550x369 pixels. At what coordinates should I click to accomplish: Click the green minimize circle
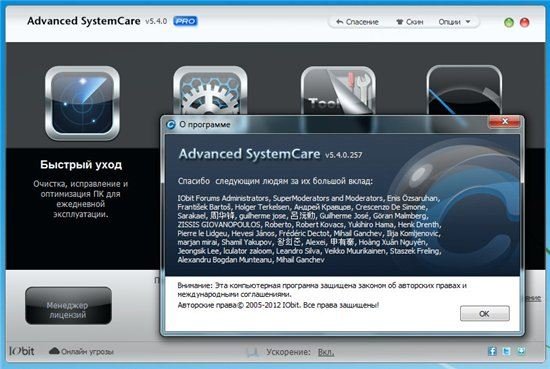[509, 22]
